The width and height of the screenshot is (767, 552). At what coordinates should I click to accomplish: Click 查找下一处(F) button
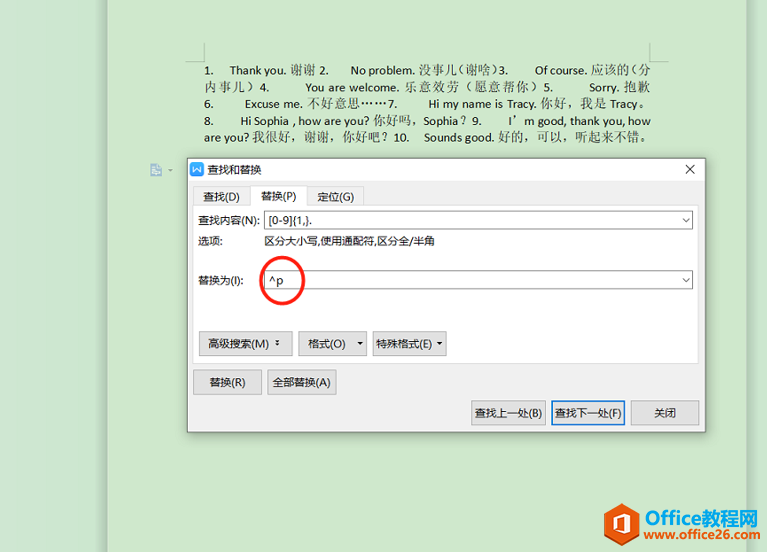[588, 413]
